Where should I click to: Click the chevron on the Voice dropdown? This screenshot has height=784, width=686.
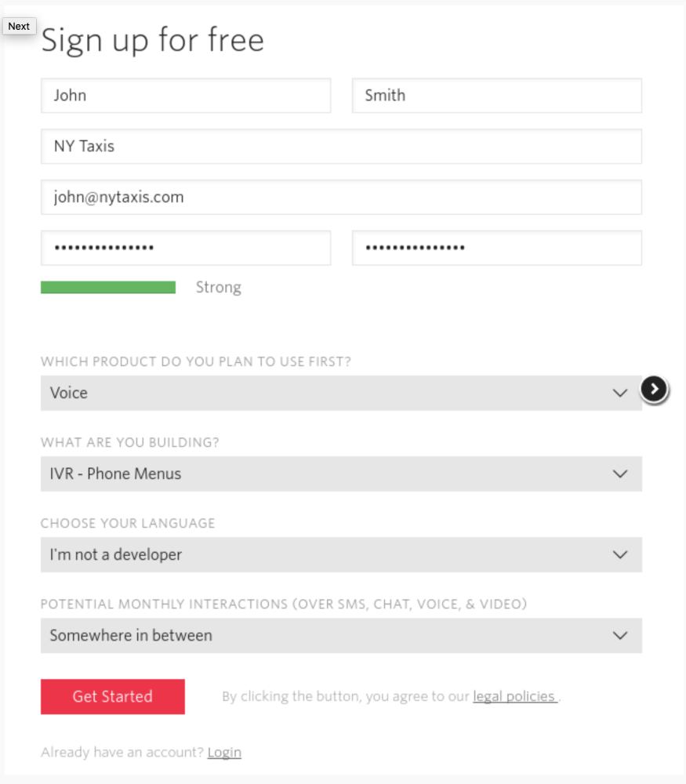620,393
